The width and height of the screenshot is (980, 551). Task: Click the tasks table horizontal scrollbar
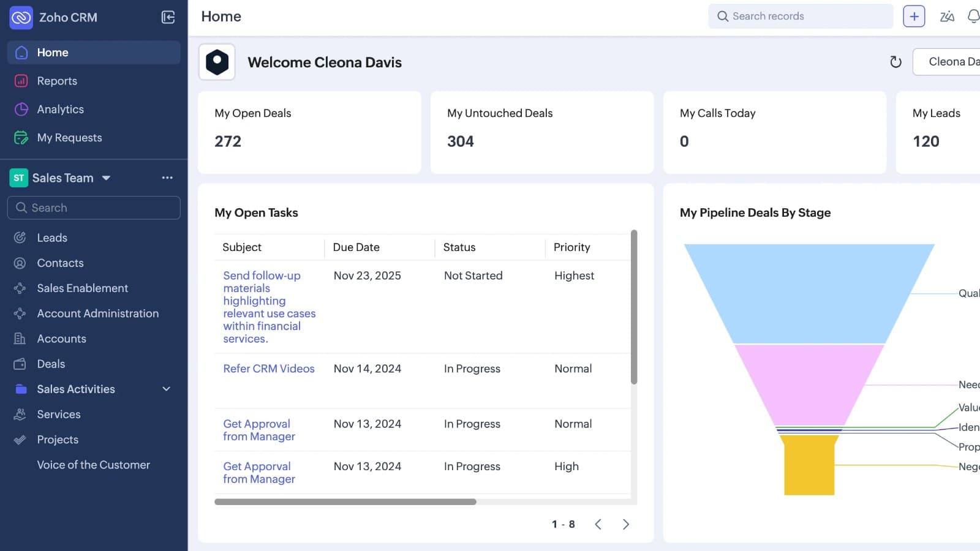pyautogui.click(x=345, y=502)
